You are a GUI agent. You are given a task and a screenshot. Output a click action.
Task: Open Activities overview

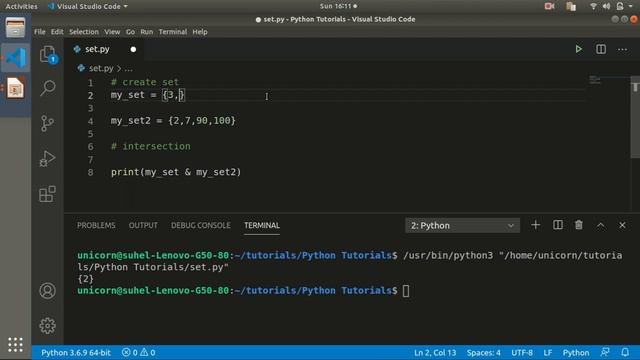(21, 6)
